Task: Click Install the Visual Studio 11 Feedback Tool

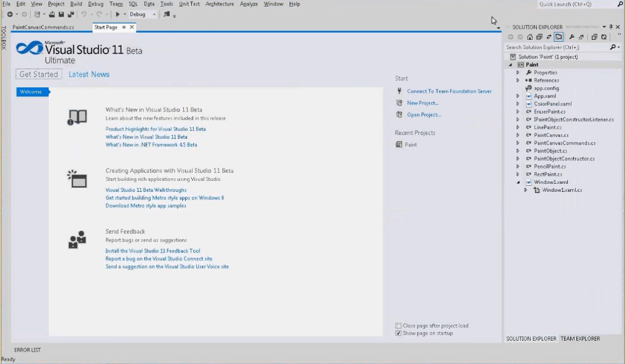Action: coord(153,251)
